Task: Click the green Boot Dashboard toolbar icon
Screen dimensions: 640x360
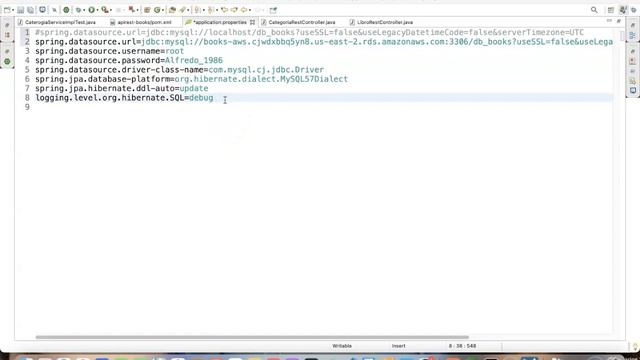Action: click(66, 10)
